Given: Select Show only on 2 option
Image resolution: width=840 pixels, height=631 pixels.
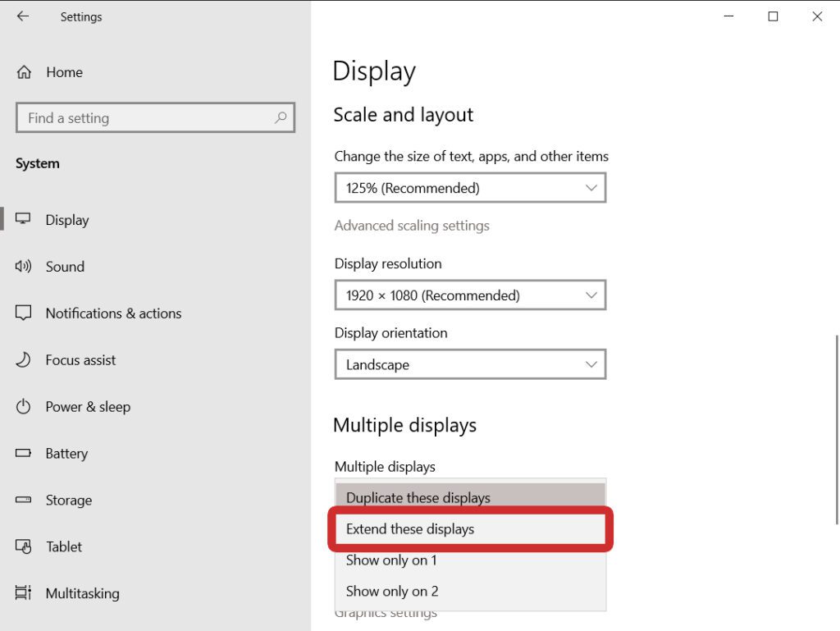Looking at the screenshot, I should click(469, 591).
